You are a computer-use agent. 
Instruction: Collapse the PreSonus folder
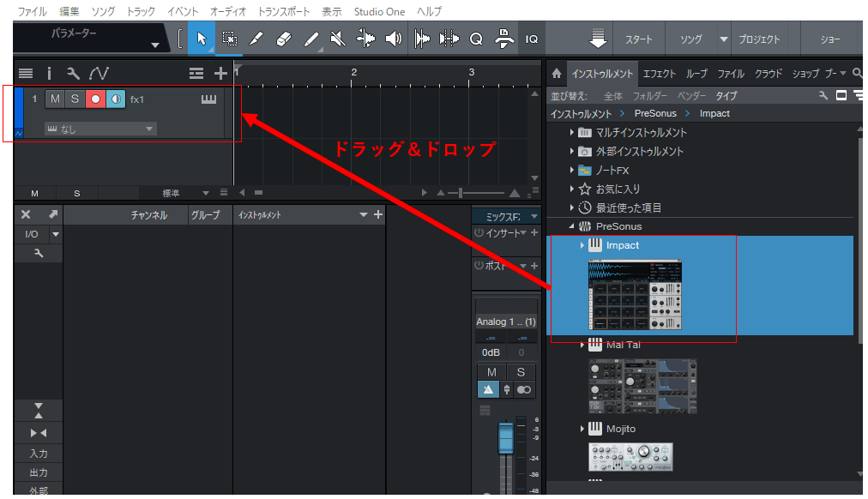coord(572,226)
